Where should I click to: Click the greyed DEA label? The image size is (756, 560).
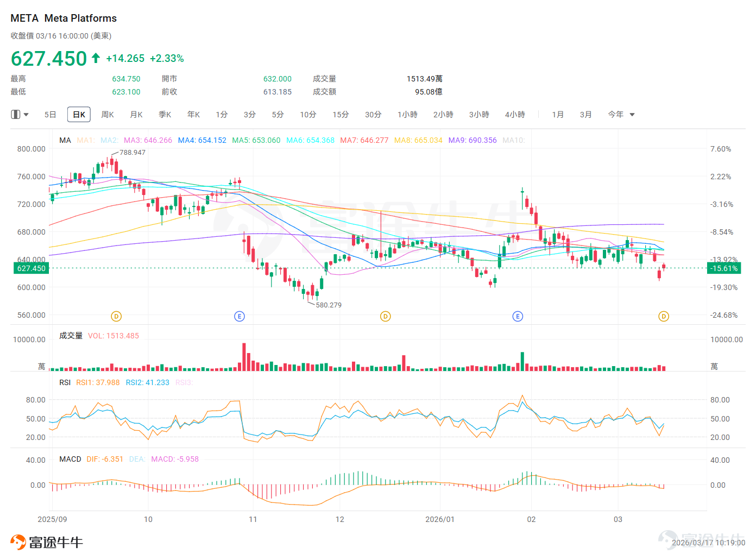137,459
